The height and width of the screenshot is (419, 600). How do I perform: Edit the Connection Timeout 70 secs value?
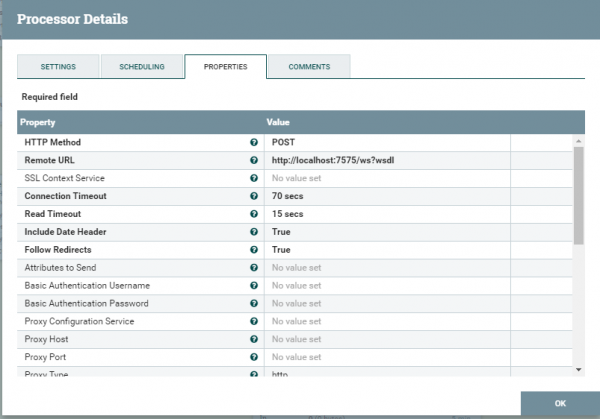pyautogui.click(x=386, y=196)
